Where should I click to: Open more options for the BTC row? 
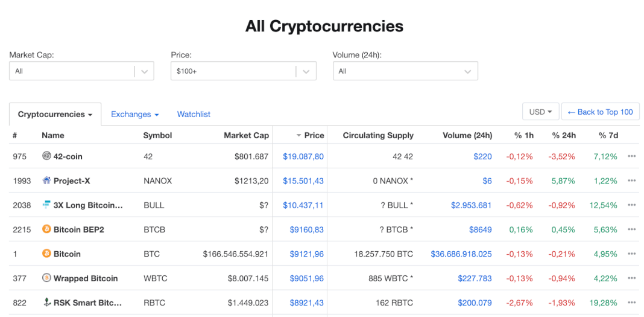(x=632, y=254)
